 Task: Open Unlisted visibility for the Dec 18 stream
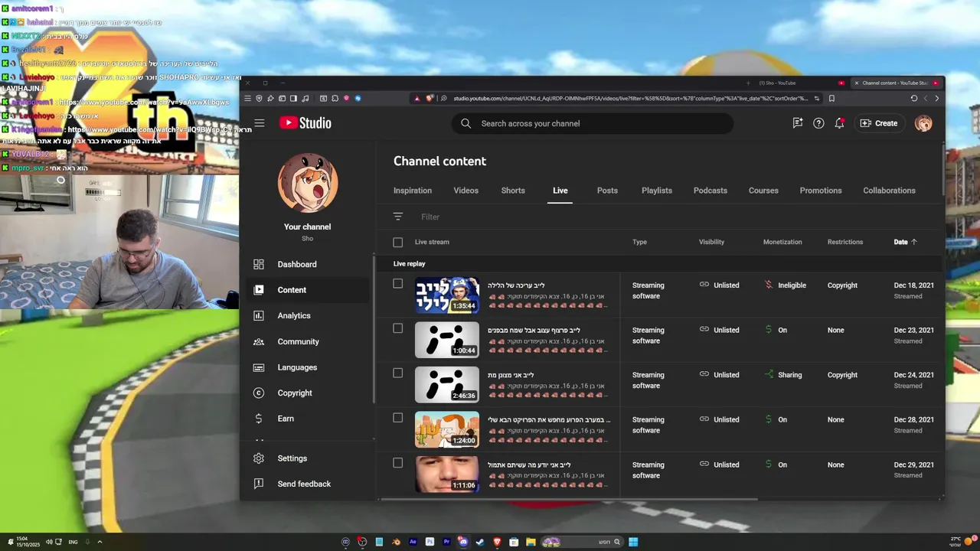pyautogui.click(x=720, y=285)
